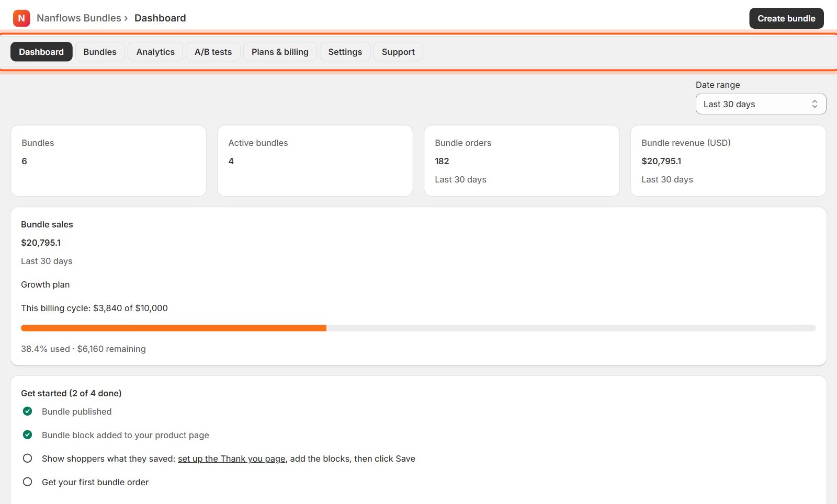
Task: Follow the set up the Thank you page link
Action: point(232,459)
